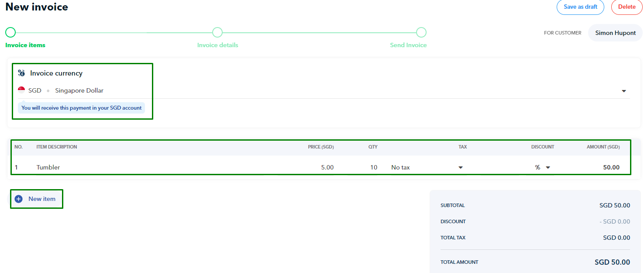Expand the invoice currency dropdown arrow
644x273 pixels.
(623, 91)
